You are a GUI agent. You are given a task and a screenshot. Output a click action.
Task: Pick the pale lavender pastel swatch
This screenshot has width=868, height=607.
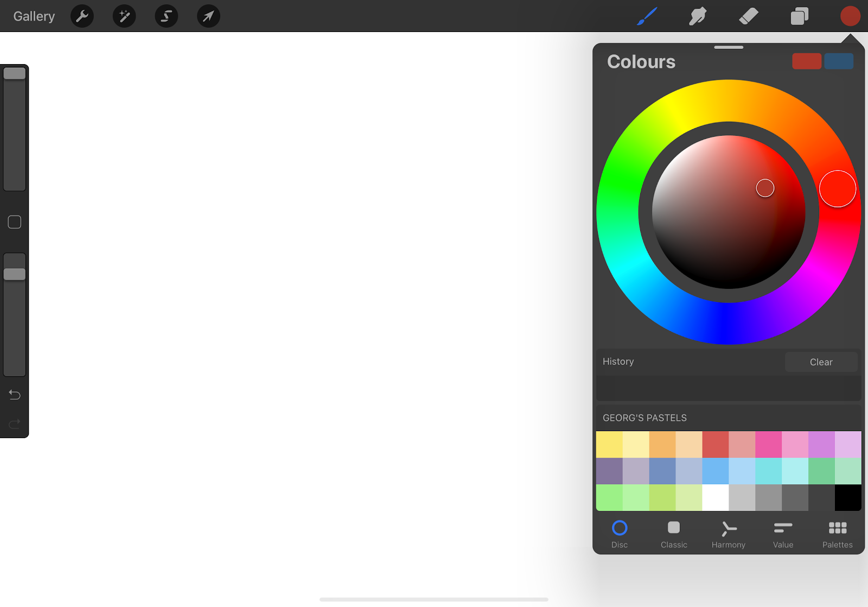[x=848, y=445]
